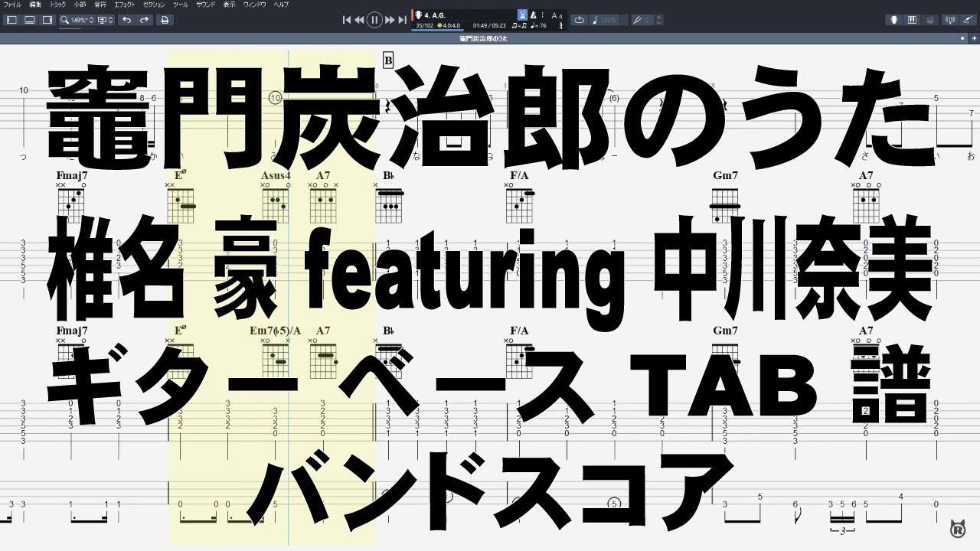Click the unsaved-changes dot on tab bar

[x=962, y=37]
